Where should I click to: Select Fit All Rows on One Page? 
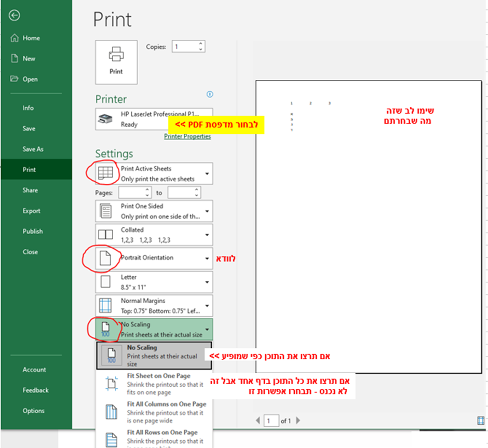pyautogui.click(x=154, y=439)
